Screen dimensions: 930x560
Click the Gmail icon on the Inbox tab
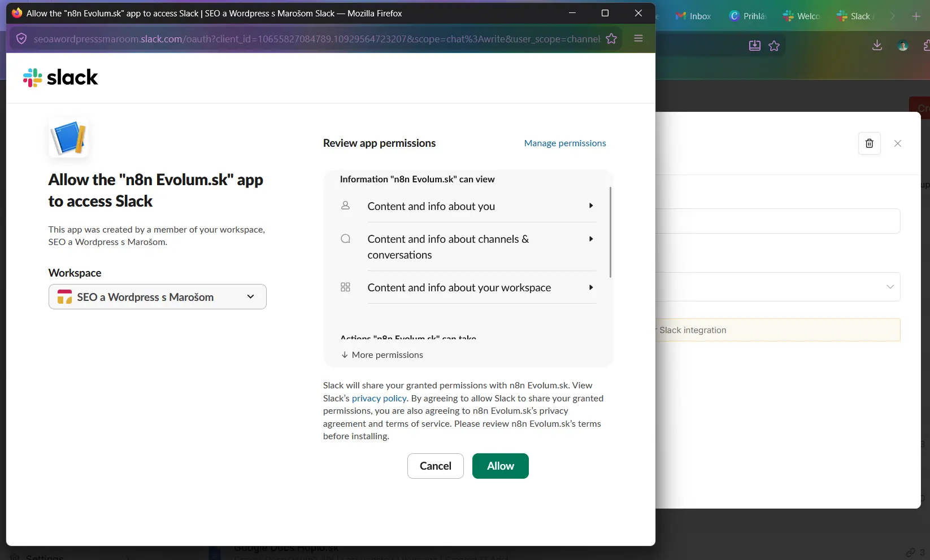point(680,16)
